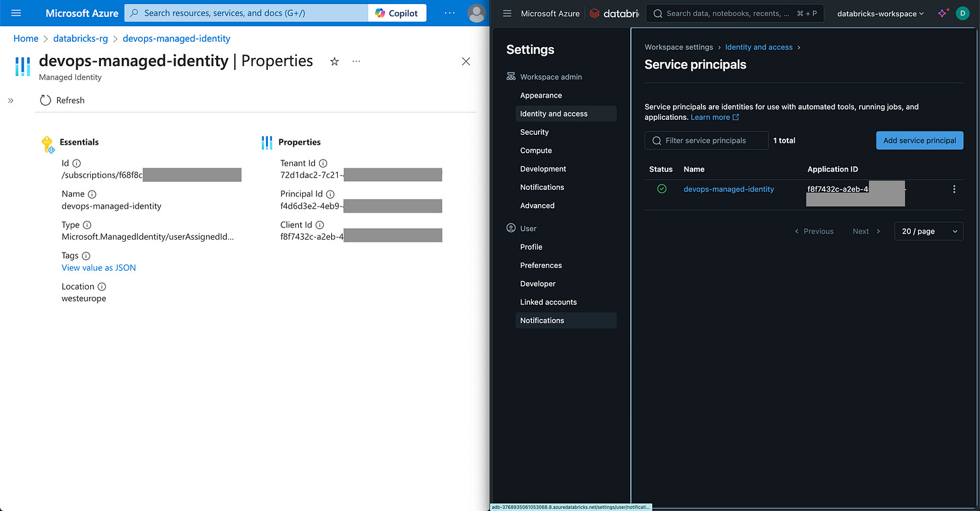Viewport: 980px width, 511px height.
Task: Click the Properties section bars icon
Action: [267, 142]
